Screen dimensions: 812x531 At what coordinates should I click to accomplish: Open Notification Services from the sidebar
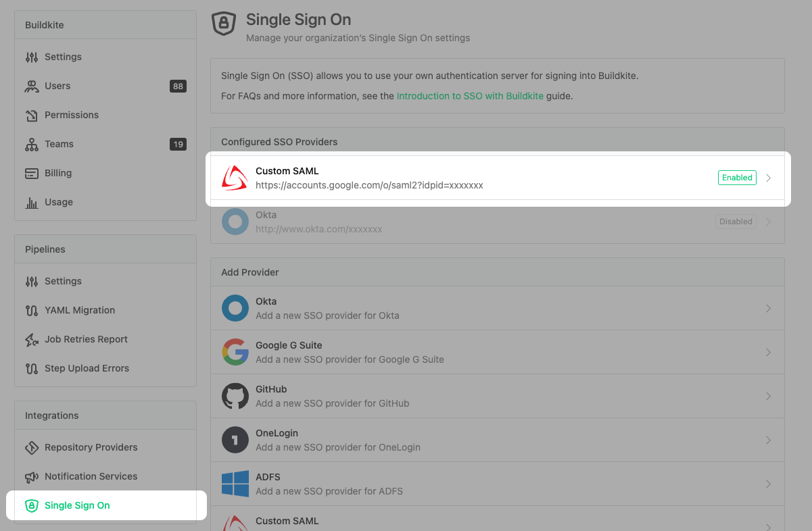pos(91,476)
